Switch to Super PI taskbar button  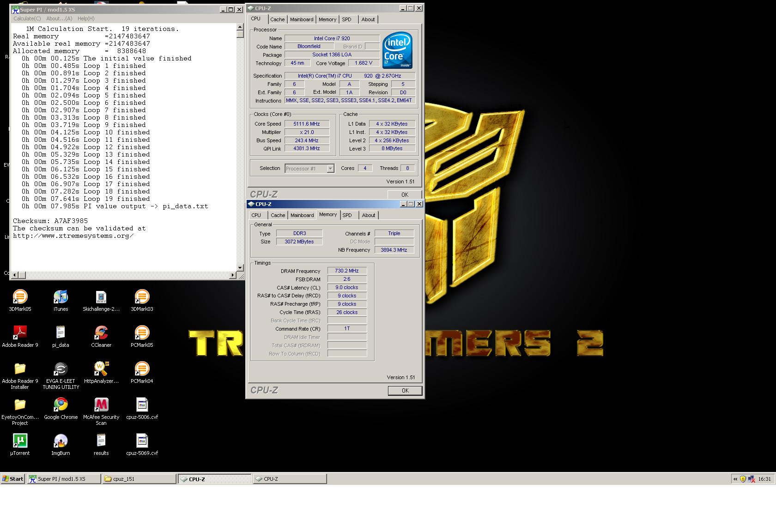pyautogui.click(x=64, y=479)
